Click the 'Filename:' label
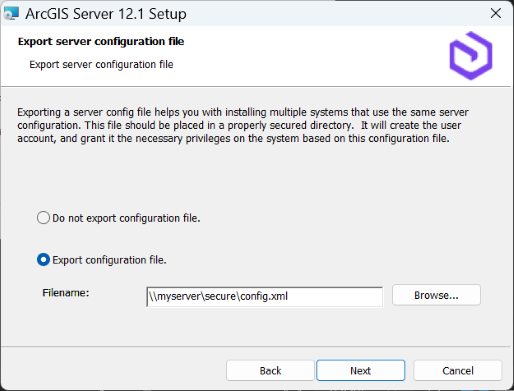Image resolution: width=514 pixels, height=391 pixels. click(x=66, y=293)
